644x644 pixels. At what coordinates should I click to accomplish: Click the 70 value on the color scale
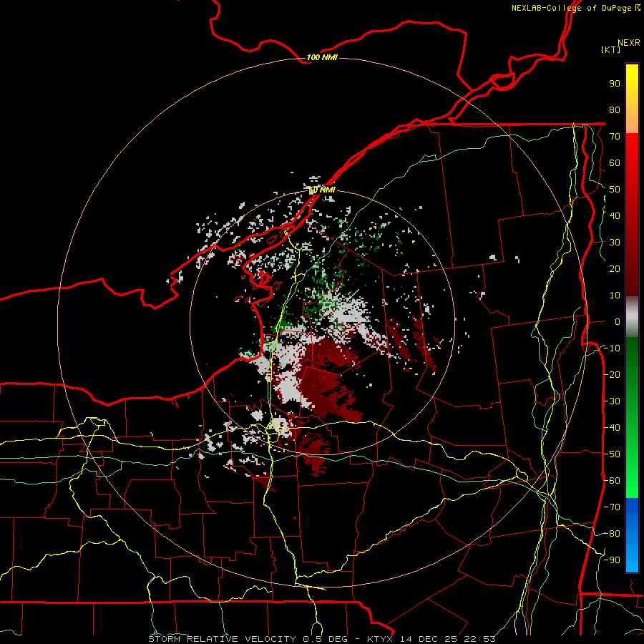[615, 137]
